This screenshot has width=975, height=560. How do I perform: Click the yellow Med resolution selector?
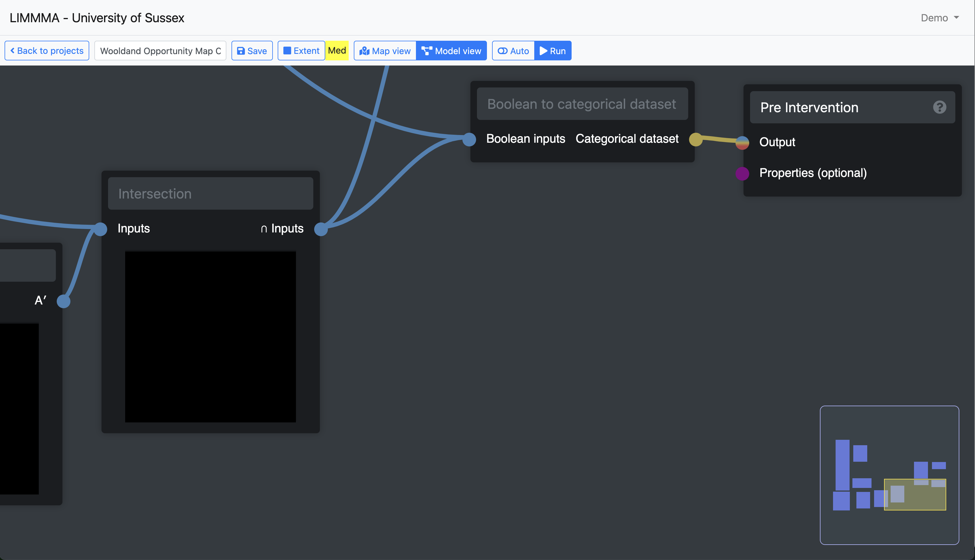[x=337, y=51]
